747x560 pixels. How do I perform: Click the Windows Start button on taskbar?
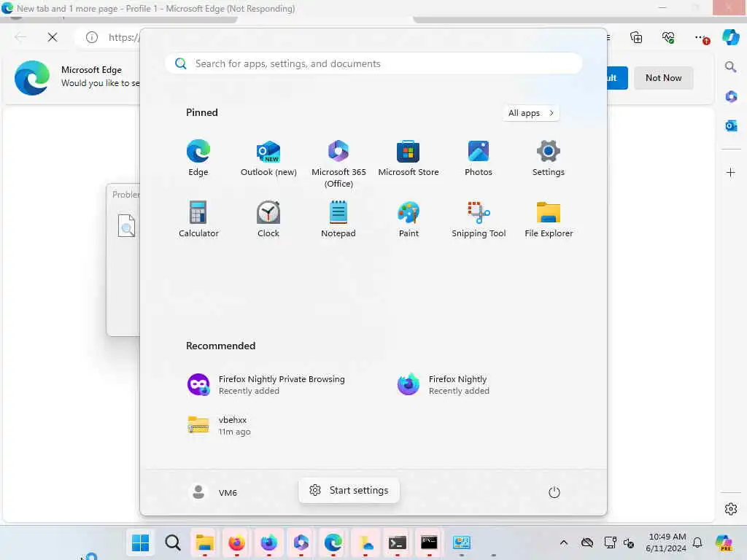[141, 542]
